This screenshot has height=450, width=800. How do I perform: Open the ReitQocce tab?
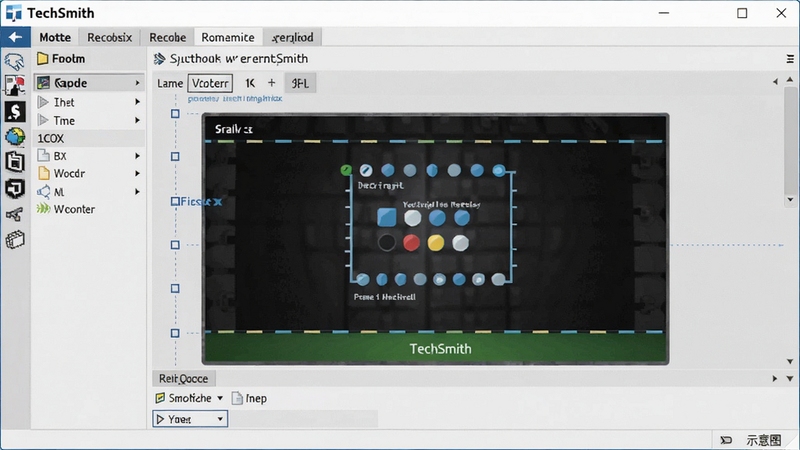click(x=184, y=379)
